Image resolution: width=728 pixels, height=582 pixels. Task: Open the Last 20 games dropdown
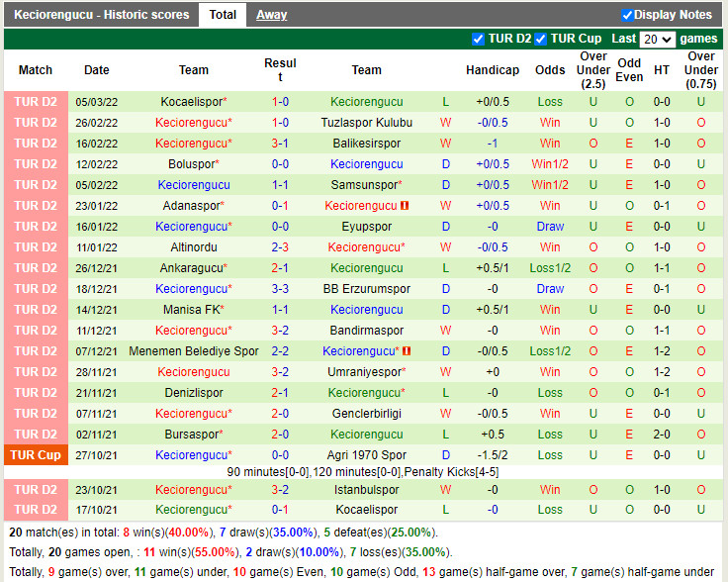(657, 39)
